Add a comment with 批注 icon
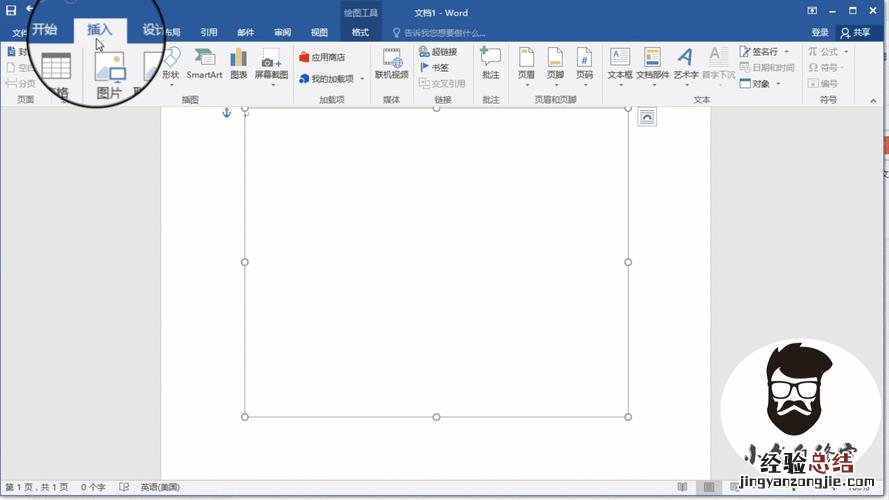889x500 pixels. click(490, 63)
